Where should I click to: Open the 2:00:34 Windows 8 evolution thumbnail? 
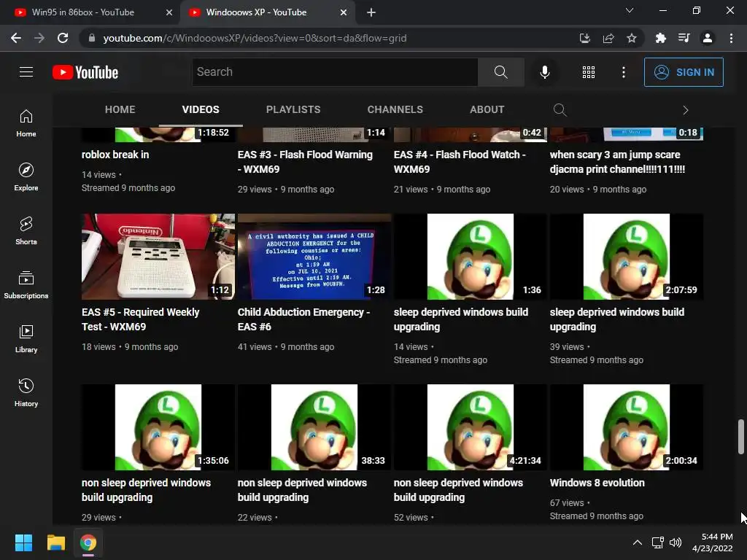[x=627, y=427]
